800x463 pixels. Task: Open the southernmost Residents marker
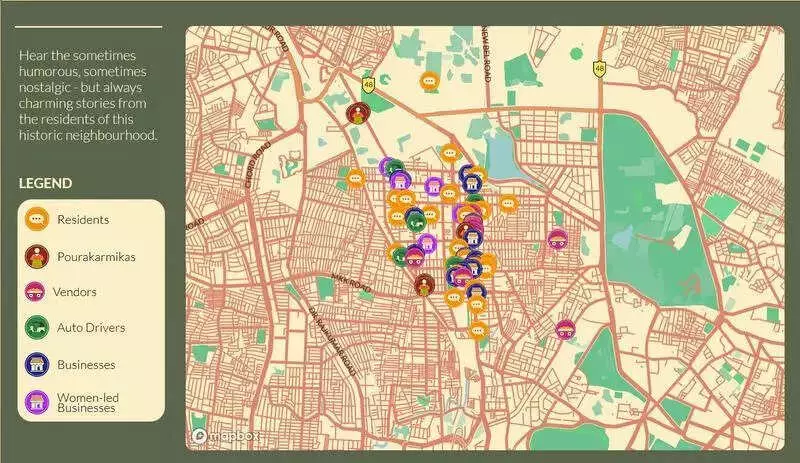(x=478, y=330)
